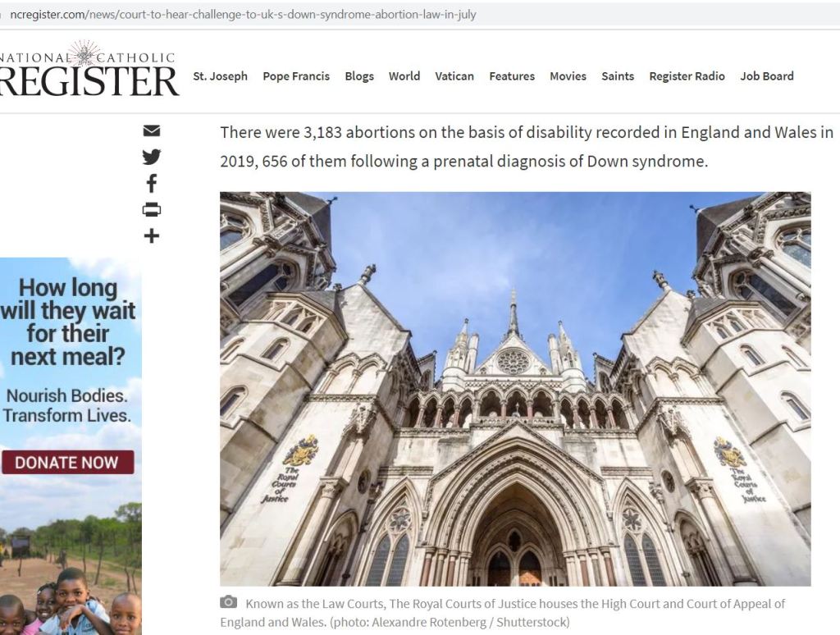Screen dimensions: 840x635
Task: Navigate to the Features section
Action: click(512, 76)
